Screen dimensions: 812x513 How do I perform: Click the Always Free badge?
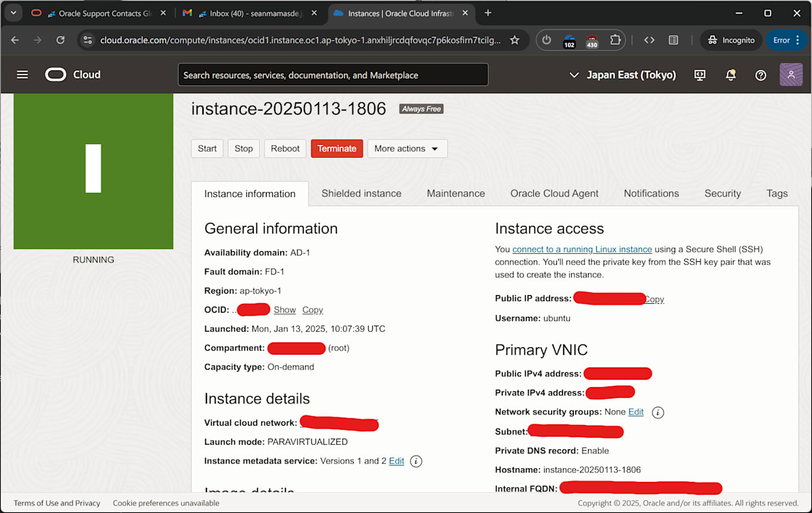pyautogui.click(x=421, y=109)
